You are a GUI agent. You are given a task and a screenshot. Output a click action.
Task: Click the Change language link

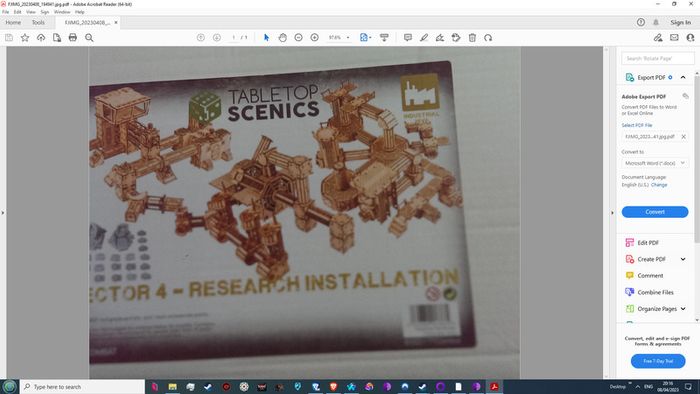(x=659, y=185)
